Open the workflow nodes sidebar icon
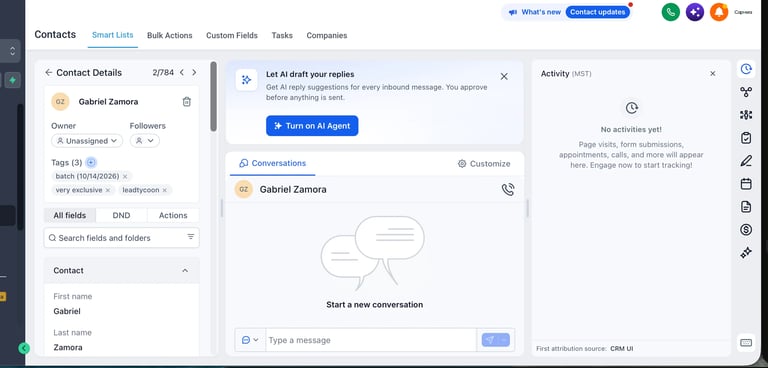Viewport: 768px width, 368px height. pos(746,92)
